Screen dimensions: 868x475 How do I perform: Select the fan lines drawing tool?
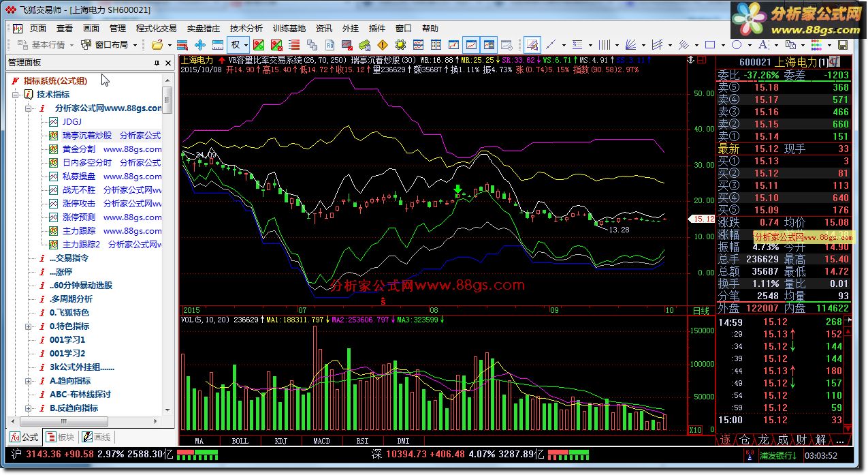pos(630,45)
